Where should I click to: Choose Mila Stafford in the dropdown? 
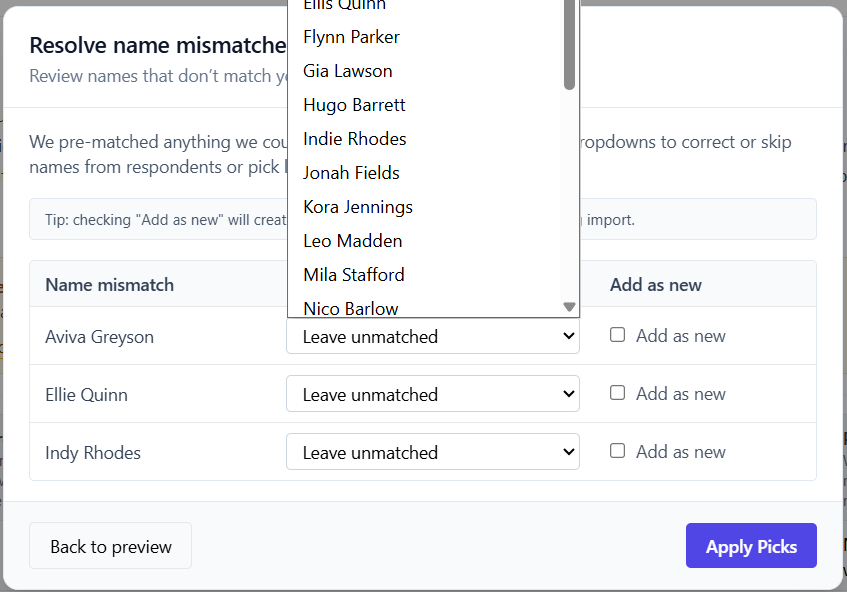tap(353, 274)
